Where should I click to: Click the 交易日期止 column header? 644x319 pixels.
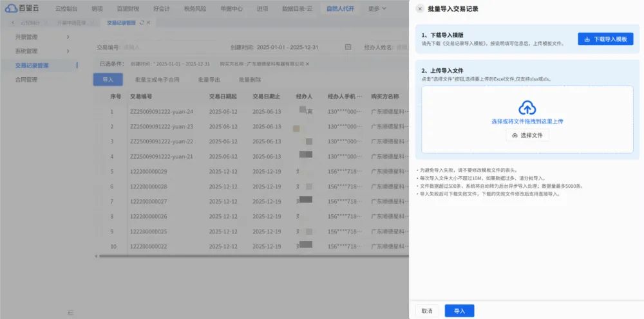pyautogui.click(x=266, y=96)
